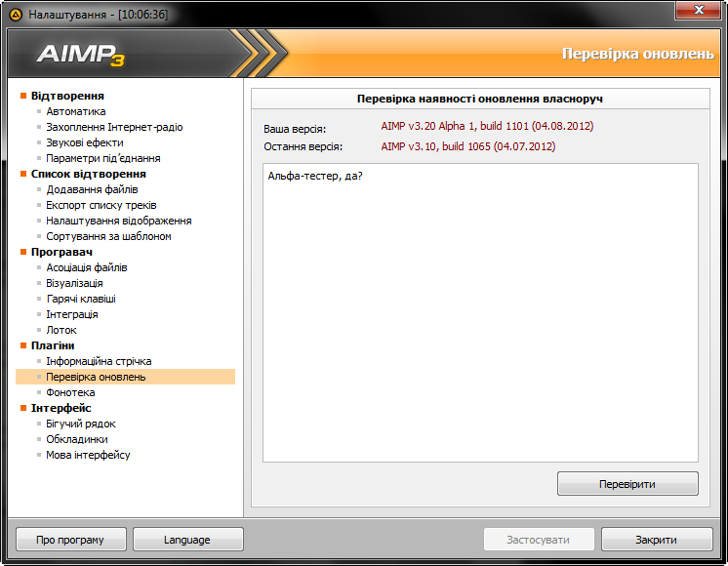This screenshot has width=728, height=566.
Task: Open Про програму dialog
Action: click(71, 540)
